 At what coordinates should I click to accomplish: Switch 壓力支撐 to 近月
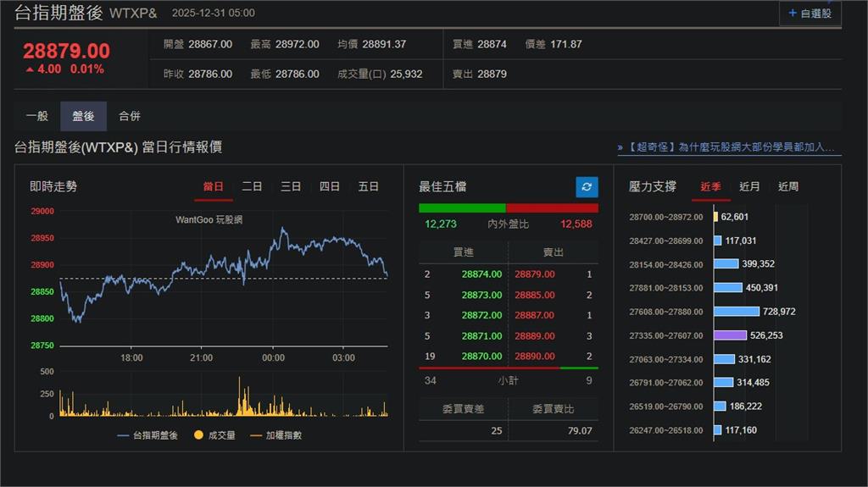pyautogui.click(x=749, y=186)
